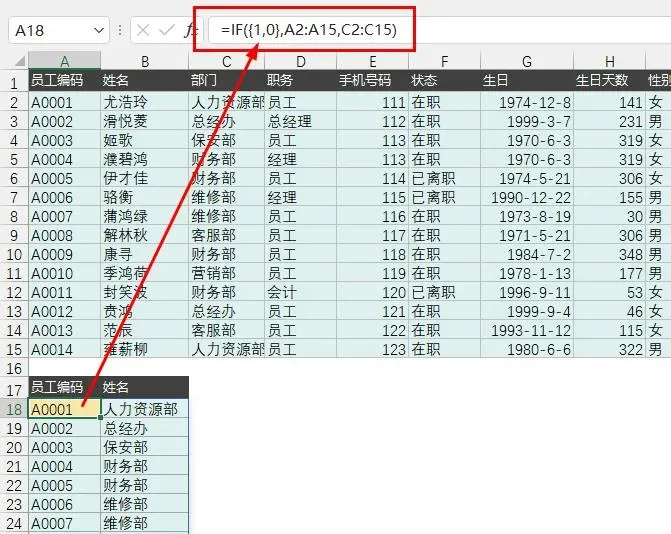This screenshot has width=671, height=534.
Task: Click header cell 状态
Action: coord(444,80)
